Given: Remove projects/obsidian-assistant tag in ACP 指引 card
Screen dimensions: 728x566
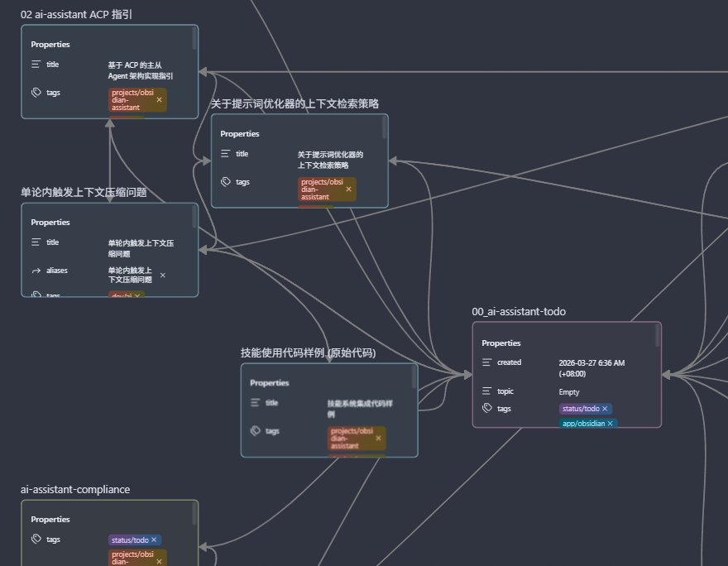Looking at the screenshot, I should (159, 100).
